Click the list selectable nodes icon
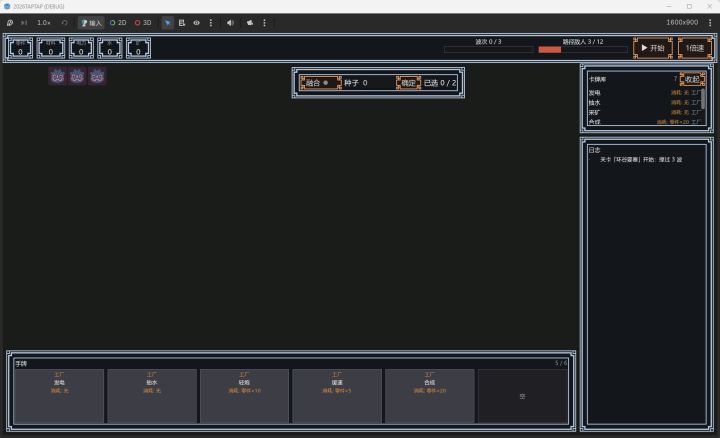The width and height of the screenshot is (720, 438). 182,22
